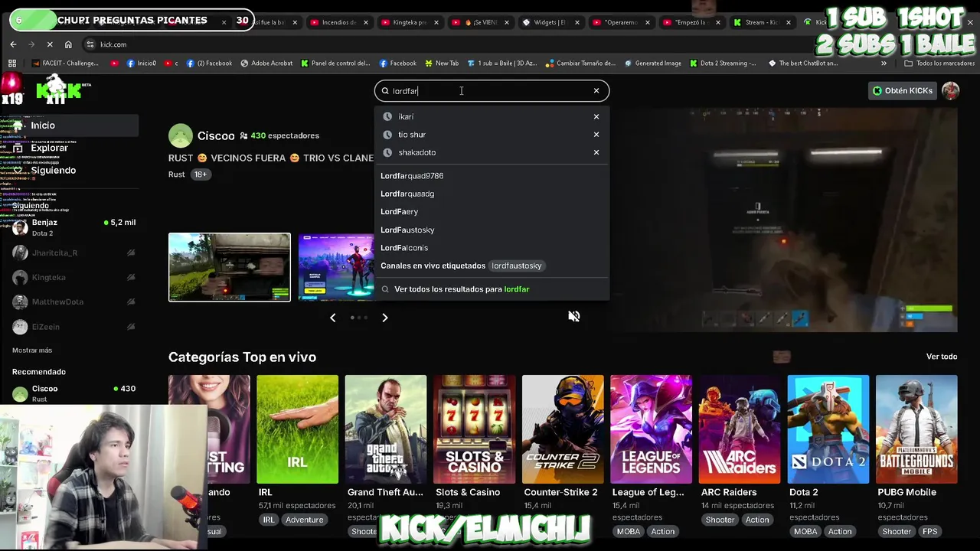Open the Dota 2 category card
This screenshot has width=980, height=551.
point(828,429)
